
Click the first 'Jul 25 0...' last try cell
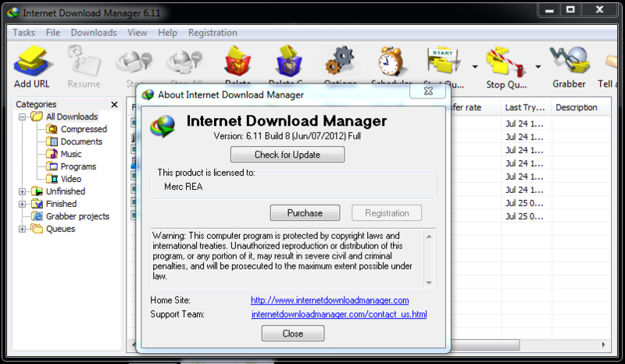coord(524,203)
